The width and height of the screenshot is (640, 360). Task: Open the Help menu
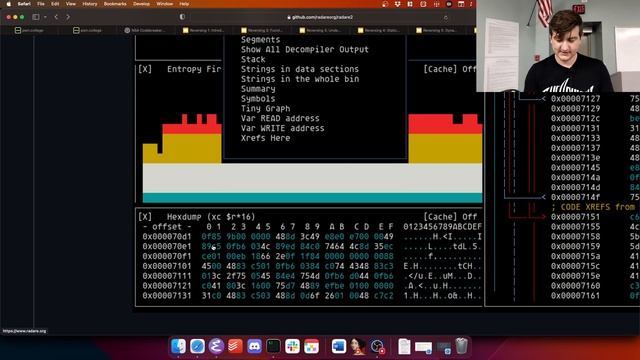[184, 4]
